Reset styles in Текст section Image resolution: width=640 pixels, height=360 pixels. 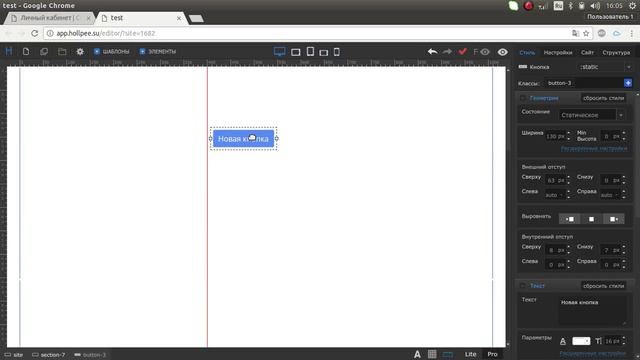[x=603, y=286]
